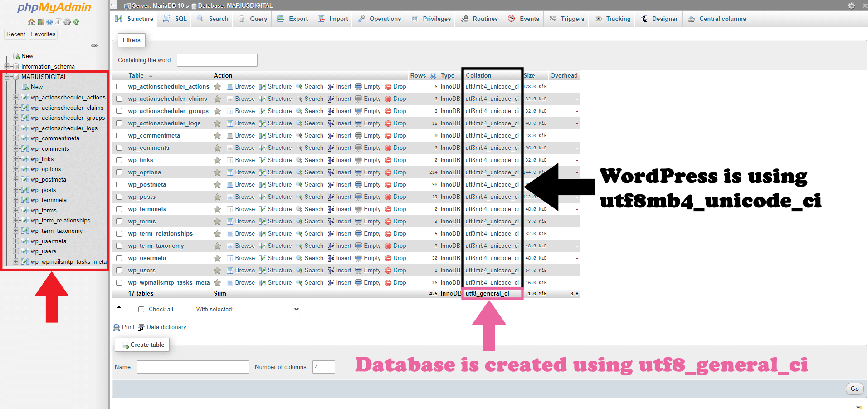
Task: Open the With selected dropdown
Action: coord(247,310)
